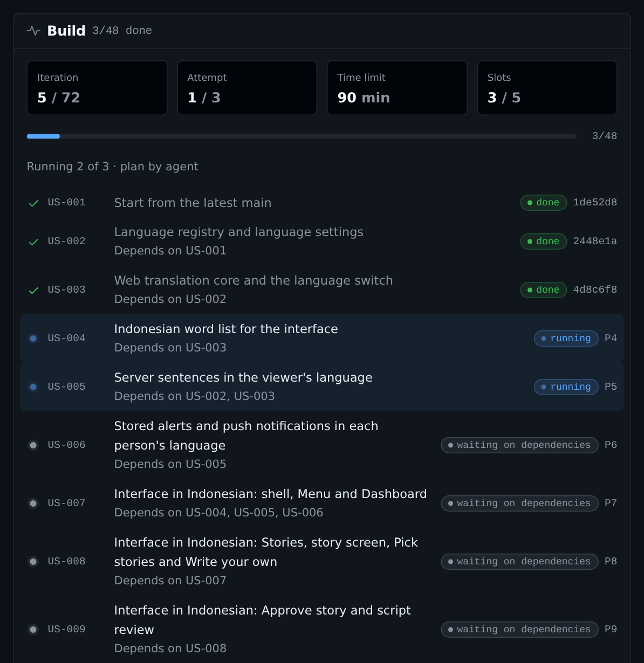This screenshot has width=644, height=663.
Task: Click the green checkmark beside US-001
Action: tap(33, 203)
